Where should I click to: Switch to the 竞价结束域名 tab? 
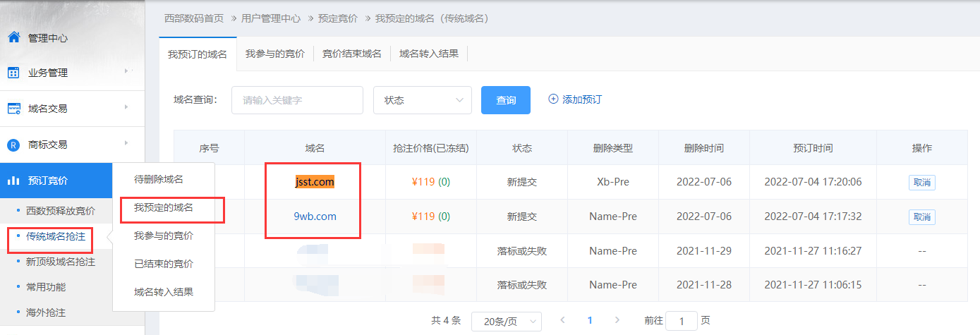pos(351,54)
